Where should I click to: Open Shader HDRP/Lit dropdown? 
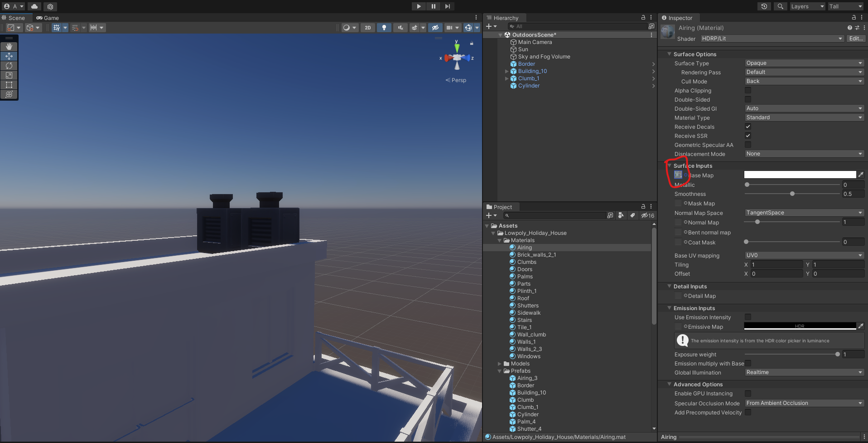772,39
